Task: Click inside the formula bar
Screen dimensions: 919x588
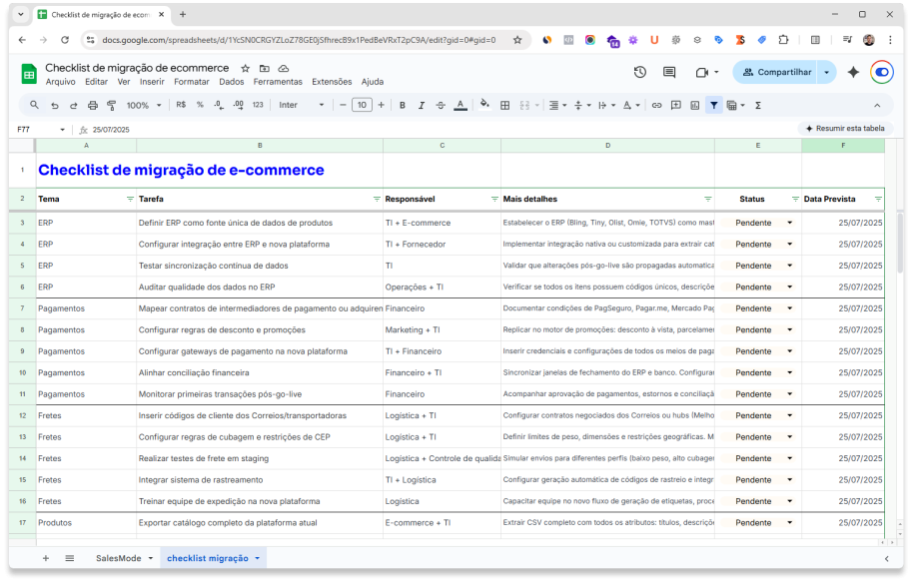Action: coord(300,129)
